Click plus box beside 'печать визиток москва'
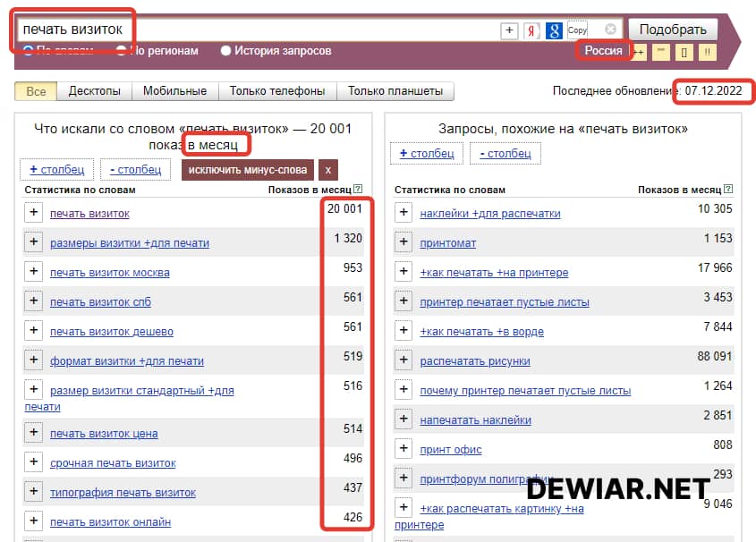 33,272
